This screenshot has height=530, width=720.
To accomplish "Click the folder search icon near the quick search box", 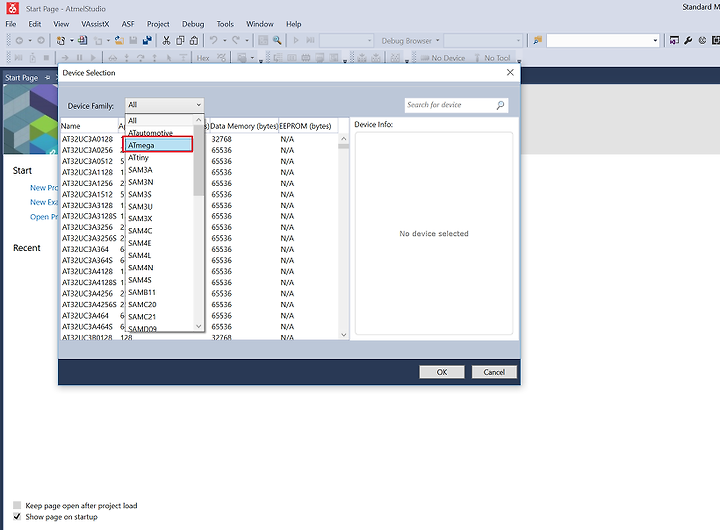I will point(537,40).
